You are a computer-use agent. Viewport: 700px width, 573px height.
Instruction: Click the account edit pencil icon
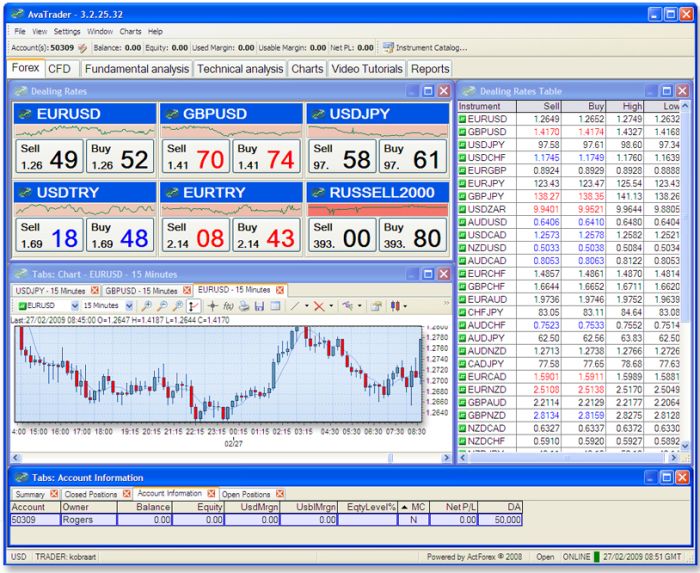click(82, 48)
